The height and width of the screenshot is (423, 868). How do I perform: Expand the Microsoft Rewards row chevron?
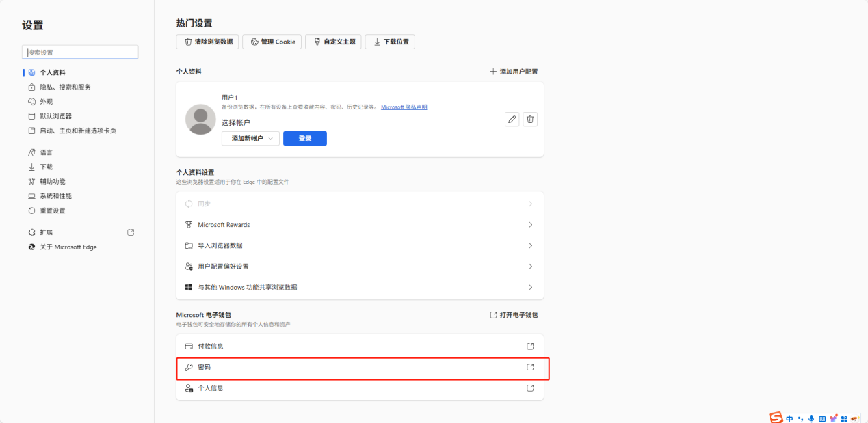click(x=530, y=225)
